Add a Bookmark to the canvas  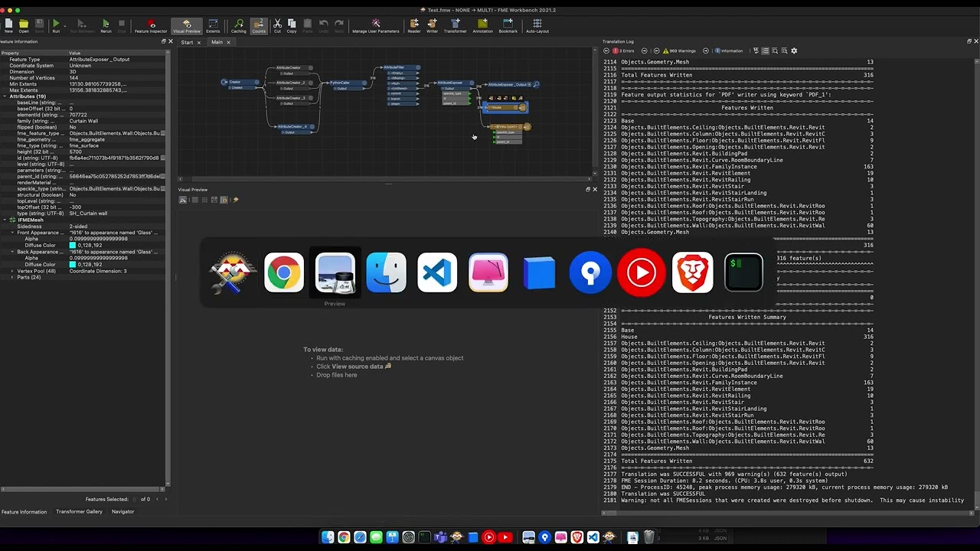point(508,25)
